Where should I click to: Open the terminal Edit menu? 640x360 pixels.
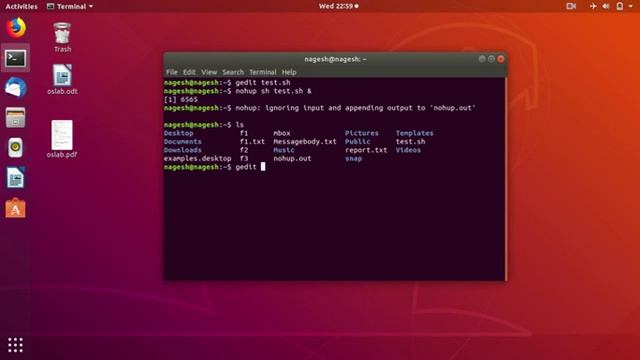[189, 72]
